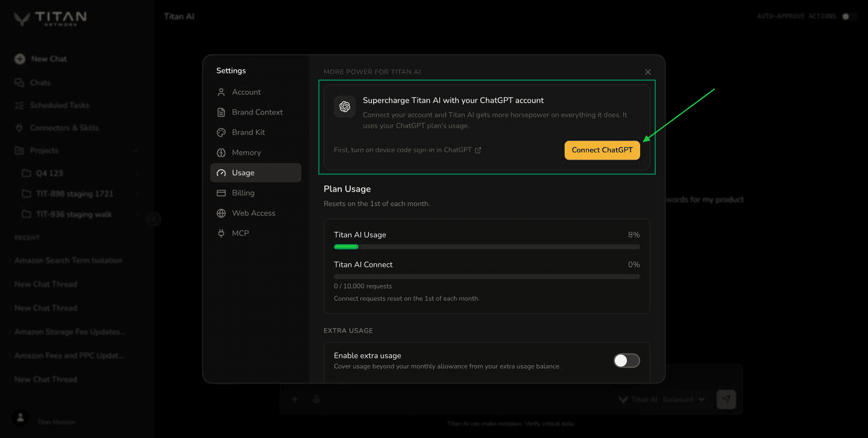Click the Connect ChatGPT button
This screenshot has height=438, width=868.
click(x=602, y=150)
